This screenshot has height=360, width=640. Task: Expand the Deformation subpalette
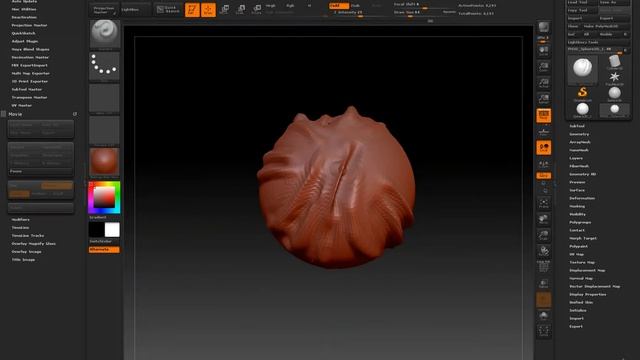coord(582,198)
